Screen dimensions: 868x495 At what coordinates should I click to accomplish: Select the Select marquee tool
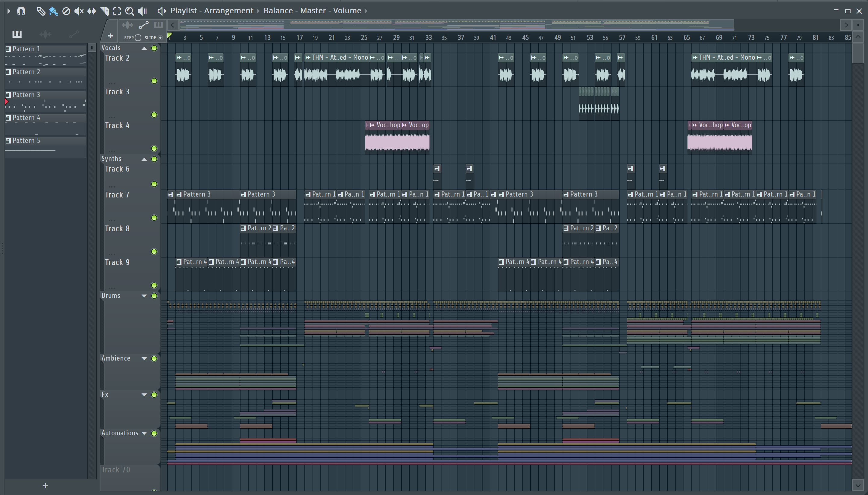[117, 11]
